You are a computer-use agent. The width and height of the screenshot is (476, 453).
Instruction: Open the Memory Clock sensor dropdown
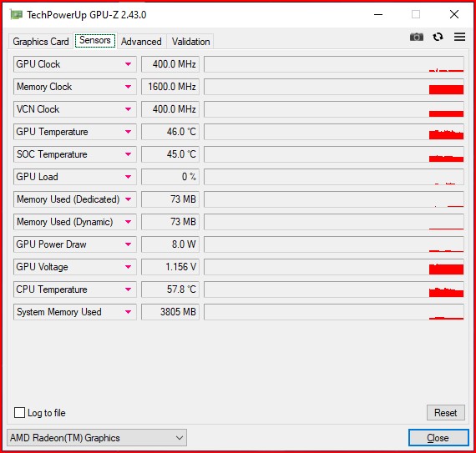[128, 87]
